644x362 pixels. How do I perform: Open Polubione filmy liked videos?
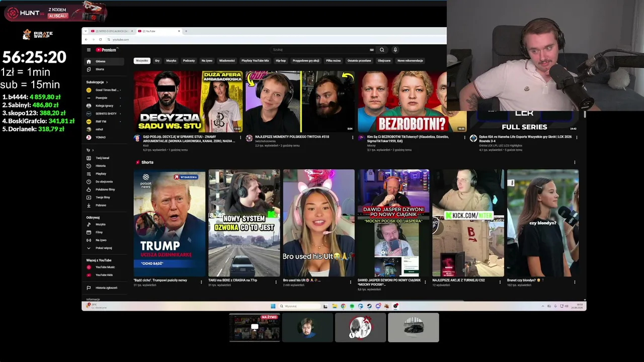pos(105,190)
